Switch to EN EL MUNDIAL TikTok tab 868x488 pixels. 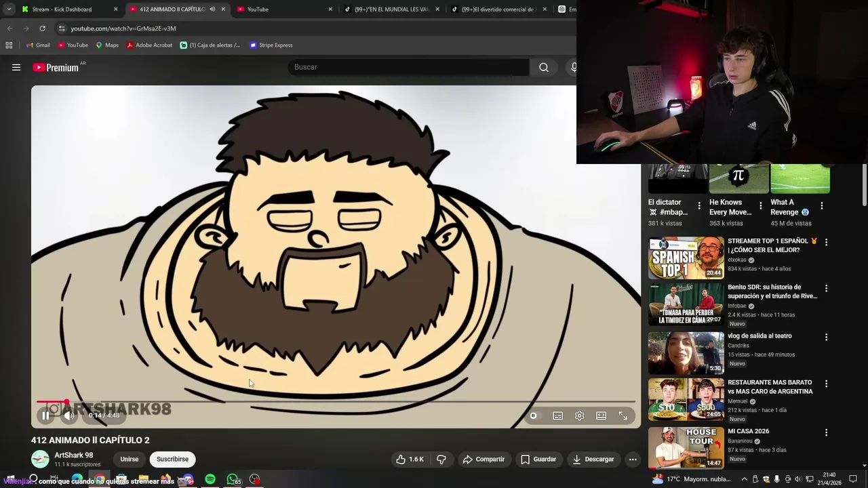391,9
